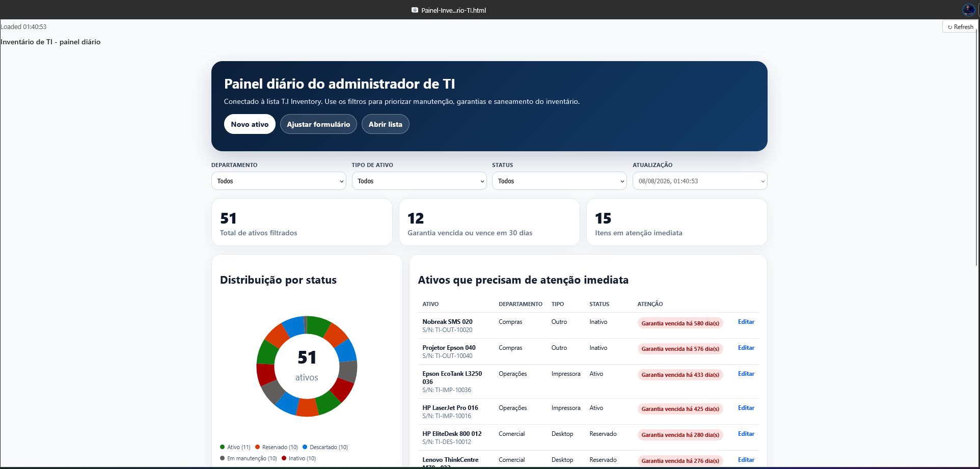Edit the Nobreak SMS 020 asset

pos(746,322)
